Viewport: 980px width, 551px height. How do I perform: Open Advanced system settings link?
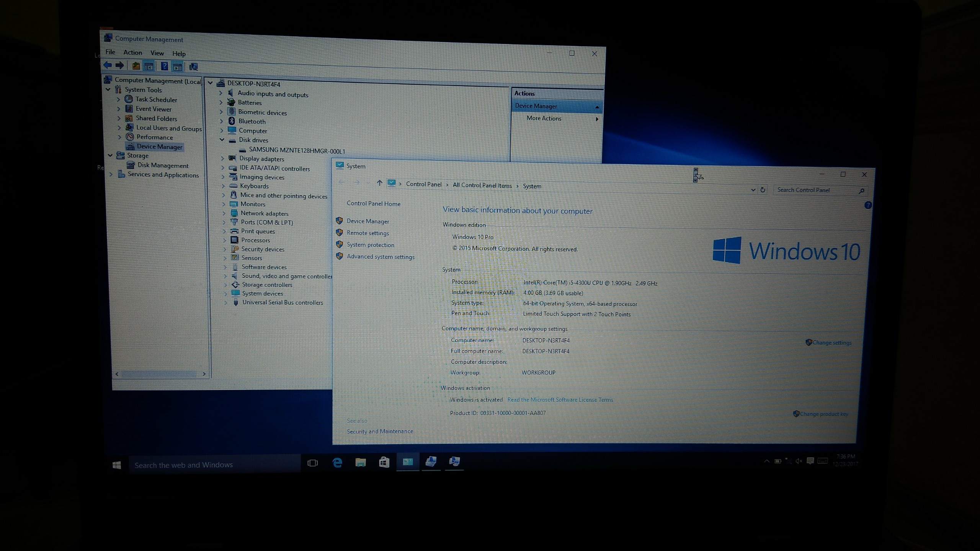click(x=381, y=257)
